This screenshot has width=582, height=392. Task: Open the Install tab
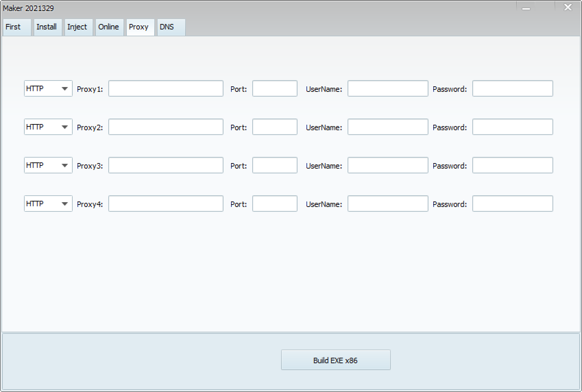[47, 27]
